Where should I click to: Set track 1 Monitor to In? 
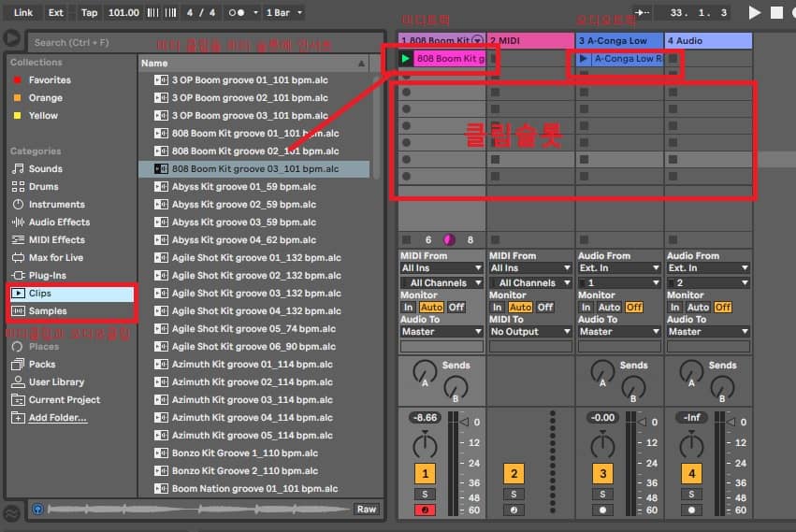tap(408, 307)
